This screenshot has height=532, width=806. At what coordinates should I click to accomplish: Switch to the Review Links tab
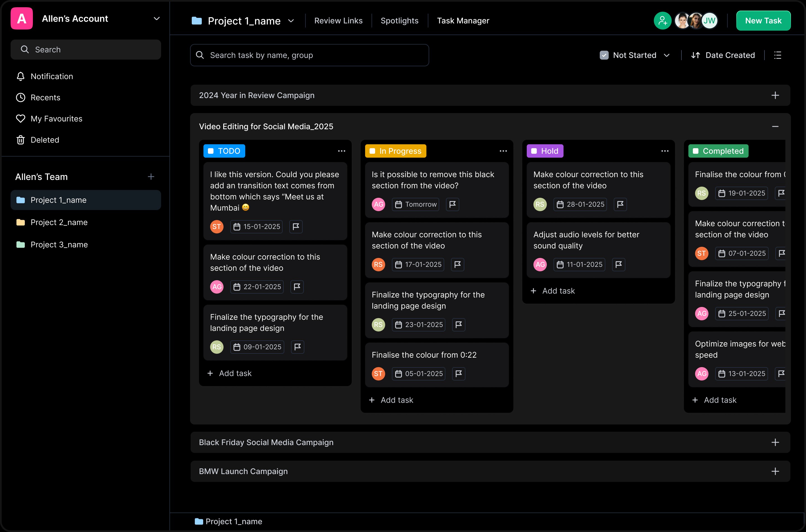338,21
